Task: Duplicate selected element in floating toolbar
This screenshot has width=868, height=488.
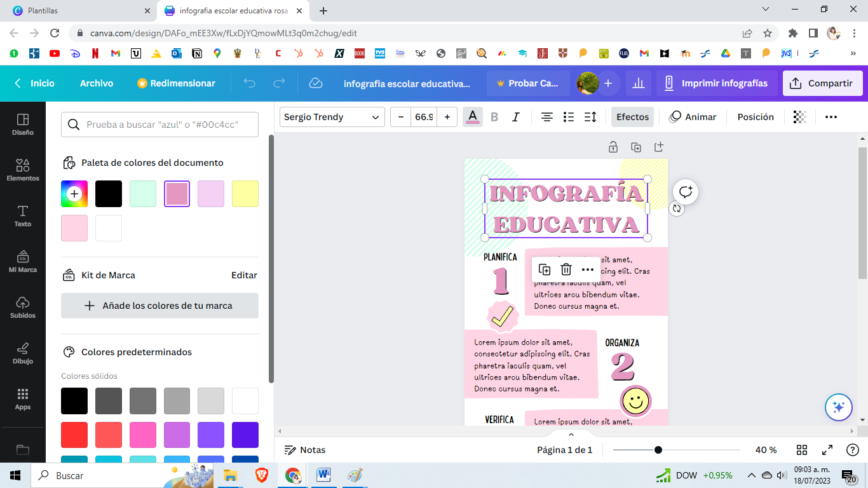Action: click(545, 269)
